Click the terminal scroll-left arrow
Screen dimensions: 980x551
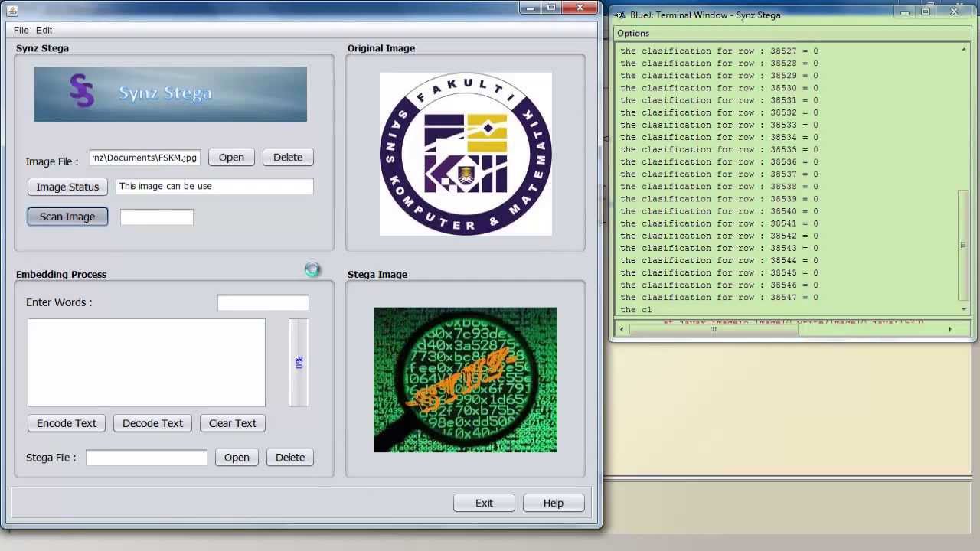pyautogui.click(x=622, y=329)
